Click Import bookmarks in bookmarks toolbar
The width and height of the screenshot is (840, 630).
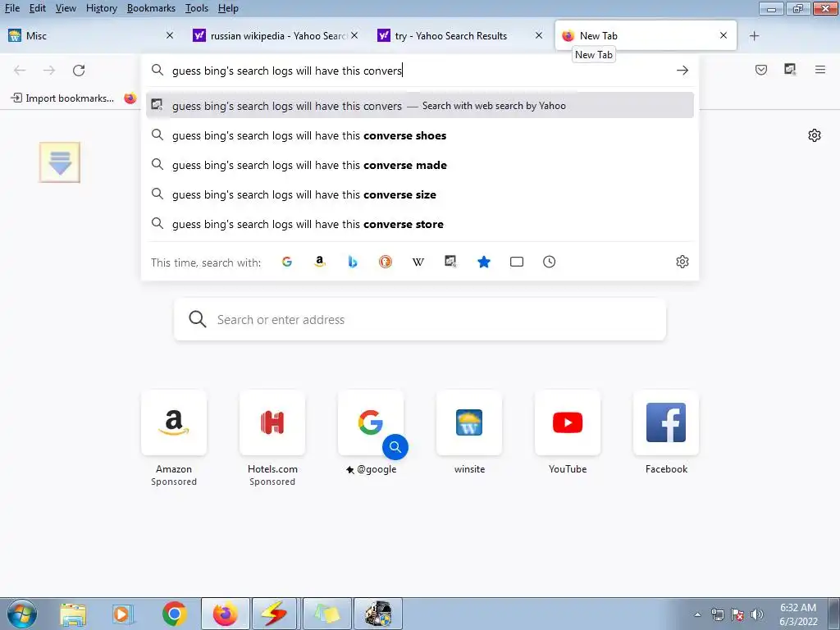(62, 98)
